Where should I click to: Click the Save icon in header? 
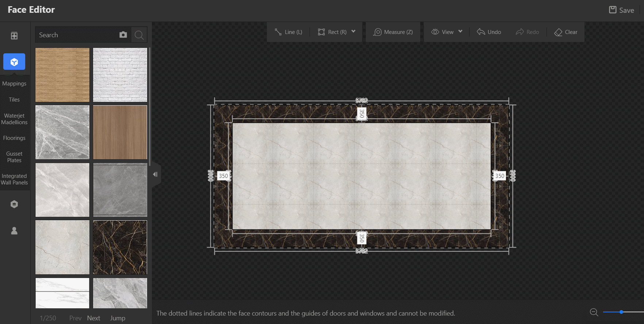click(x=613, y=10)
